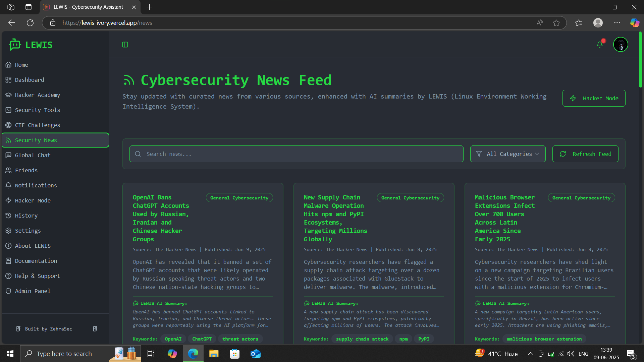The image size is (644, 362).
Task: Toggle the sidebar collapse icon
Action: coord(125,45)
